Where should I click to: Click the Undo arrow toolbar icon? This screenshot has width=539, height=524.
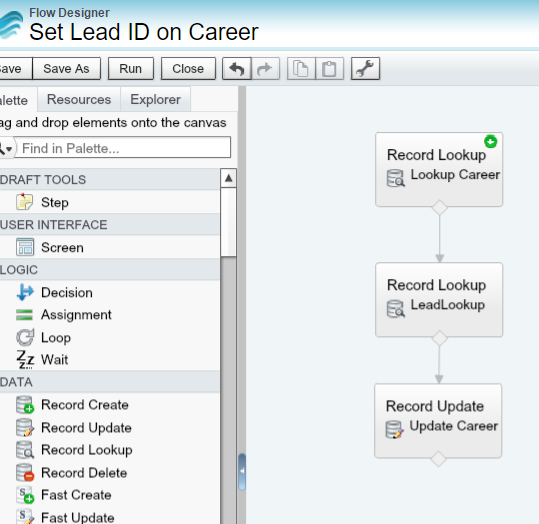click(237, 69)
